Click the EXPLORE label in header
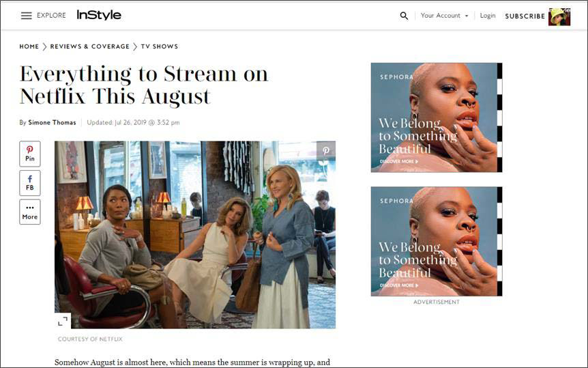The image size is (588, 368). coord(51,16)
